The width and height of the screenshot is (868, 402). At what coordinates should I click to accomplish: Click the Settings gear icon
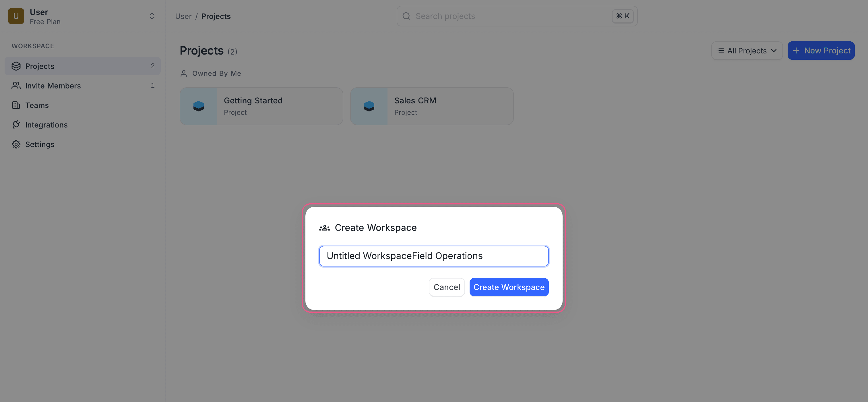coord(16,144)
